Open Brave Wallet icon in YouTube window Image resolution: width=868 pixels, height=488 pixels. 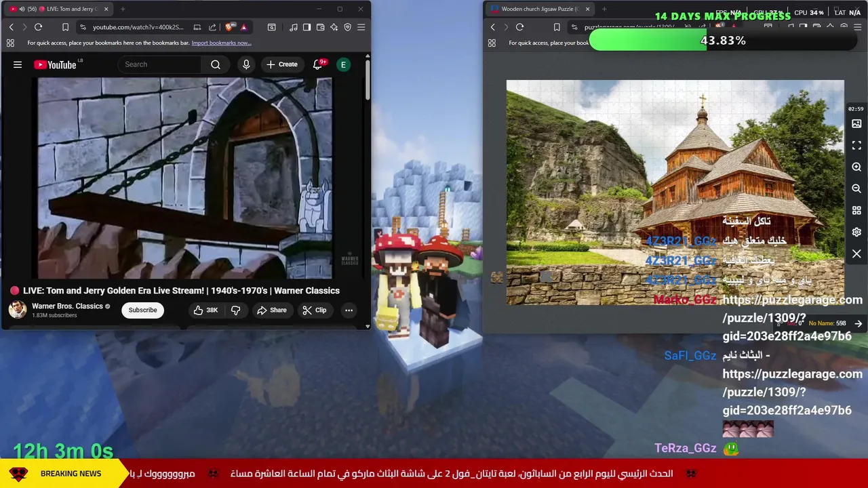pos(320,27)
